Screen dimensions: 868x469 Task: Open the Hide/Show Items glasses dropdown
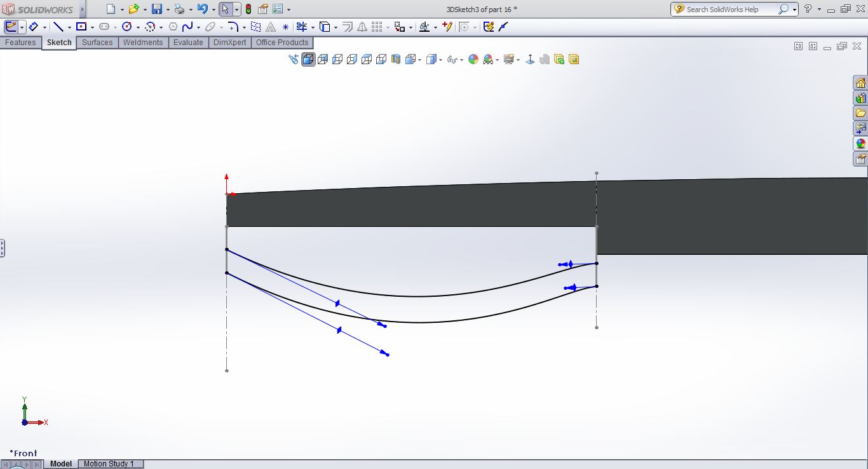[x=453, y=60]
